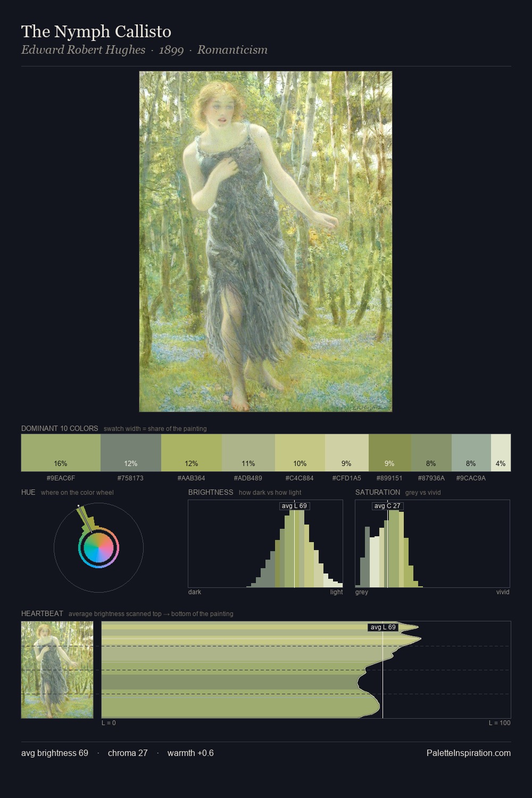The width and height of the screenshot is (532, 798).
Task: Select the 4% near-white swatch
Action: point(501,453)
